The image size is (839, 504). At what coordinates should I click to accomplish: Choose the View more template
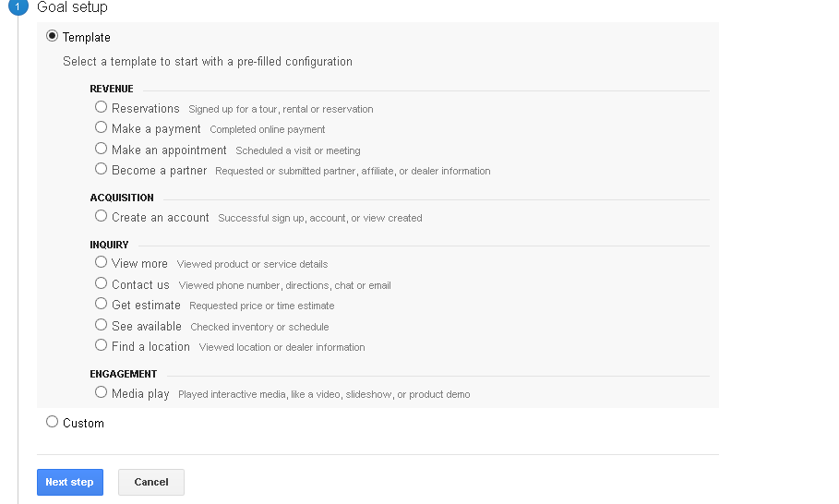click(102, 262)
